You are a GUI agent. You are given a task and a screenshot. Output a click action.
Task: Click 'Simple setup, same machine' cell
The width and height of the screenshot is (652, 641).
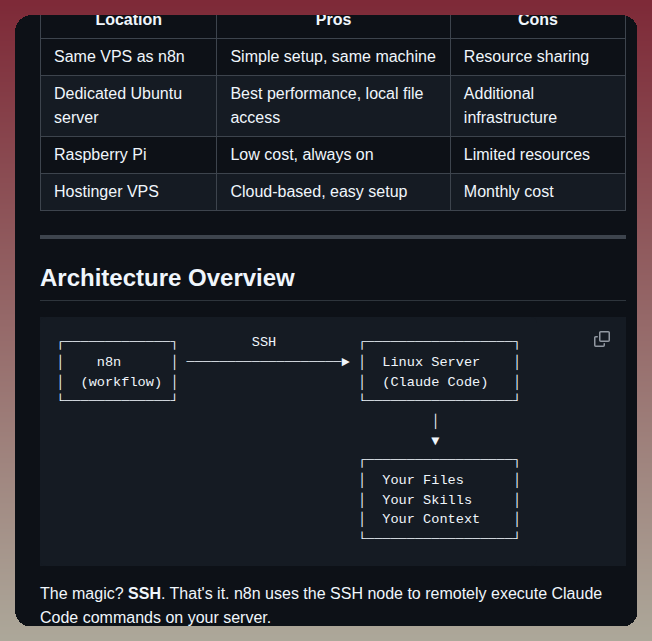click(333, 57)
